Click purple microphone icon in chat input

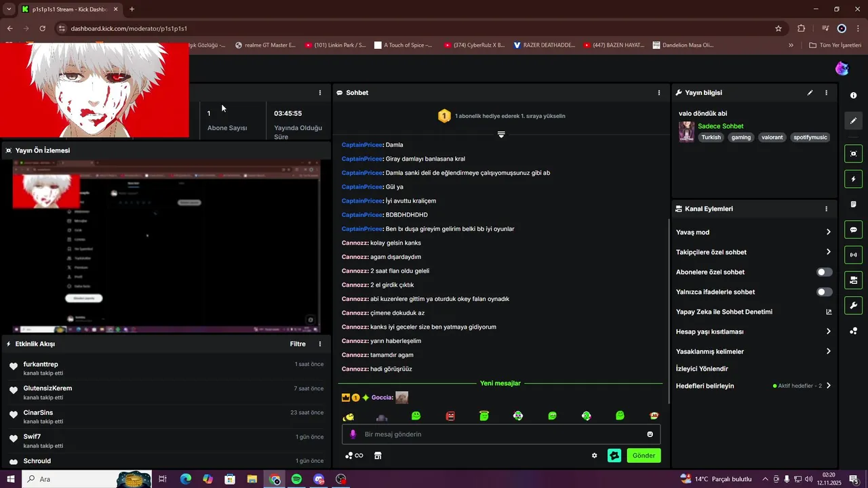(353, 434)
